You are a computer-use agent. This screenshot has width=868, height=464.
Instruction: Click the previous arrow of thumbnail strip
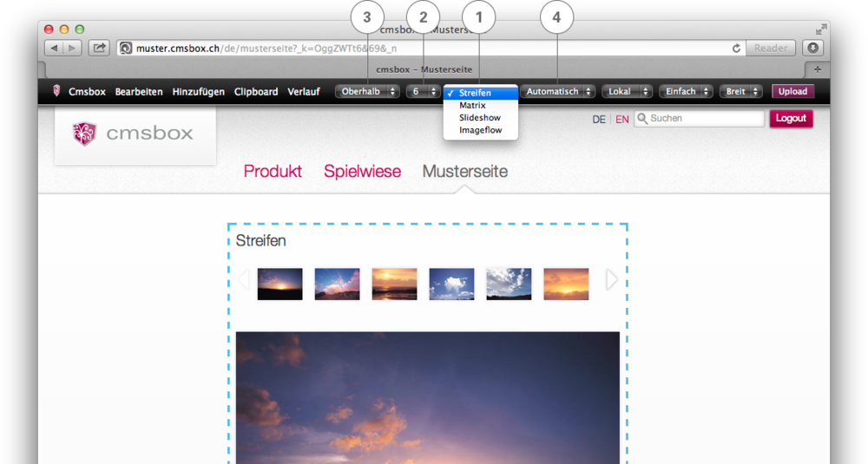(243, 279)
